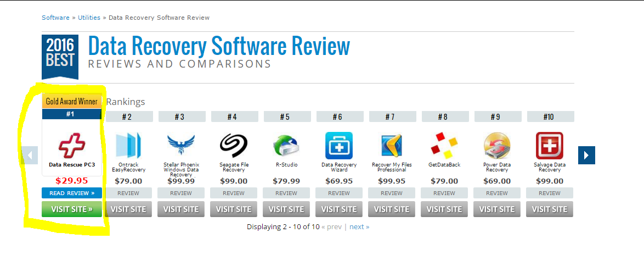Click the right carousel arrow
This screenshot has height=255, width=644.
586,155
